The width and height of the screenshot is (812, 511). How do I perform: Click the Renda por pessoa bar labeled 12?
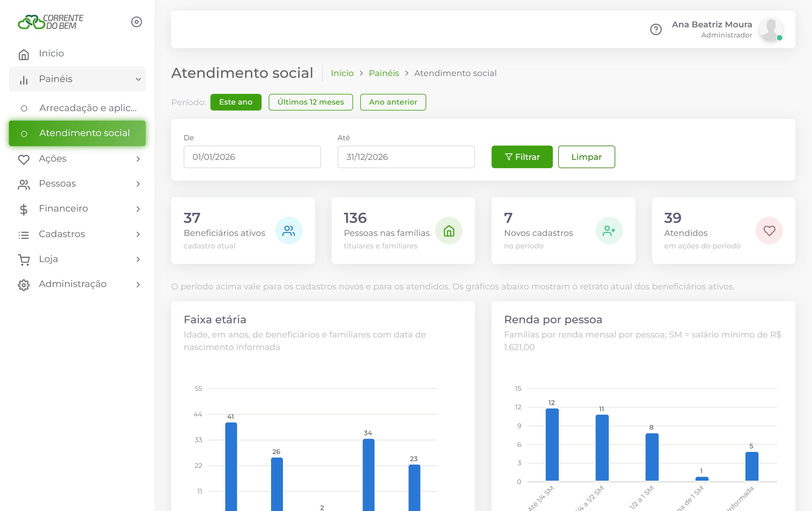(552, 444)
